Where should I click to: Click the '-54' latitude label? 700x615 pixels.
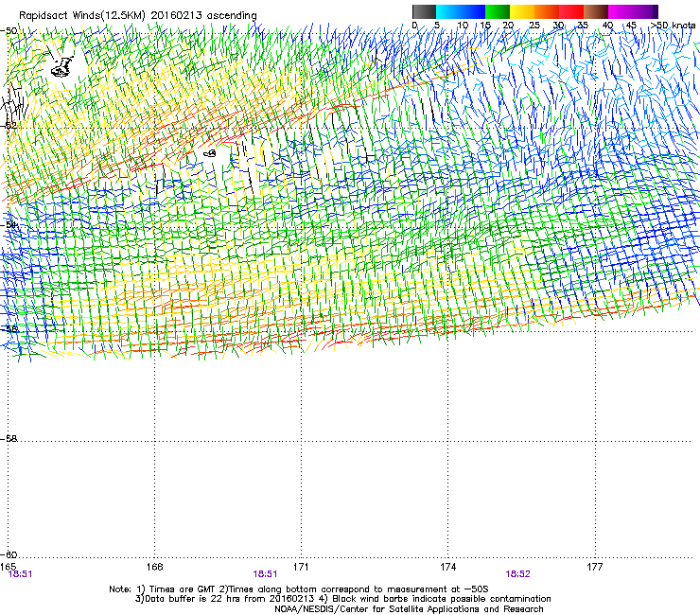(9, 224)
